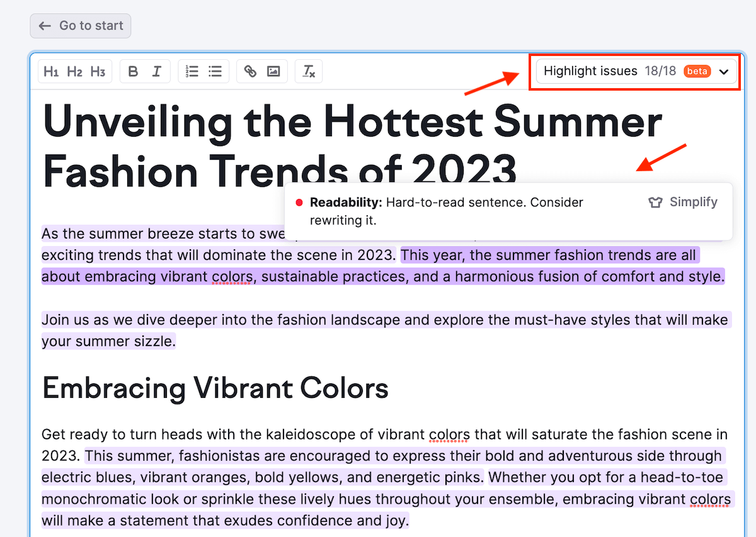
Task: Insert an image into the article
Action: (273, 72)
